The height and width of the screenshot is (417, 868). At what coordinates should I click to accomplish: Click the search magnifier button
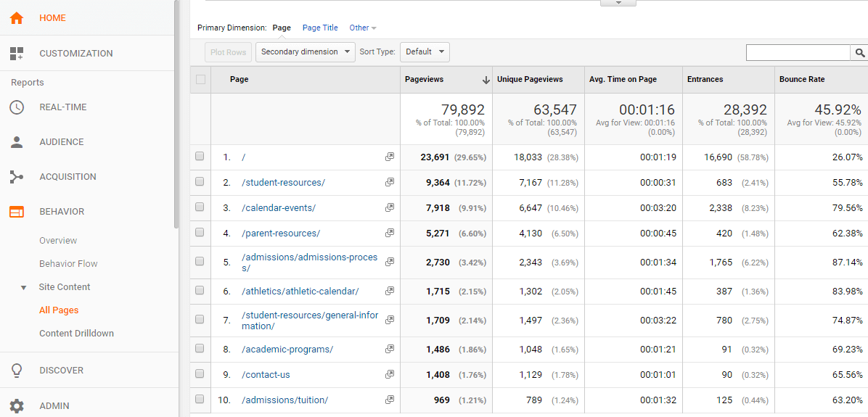pos(859,52)
